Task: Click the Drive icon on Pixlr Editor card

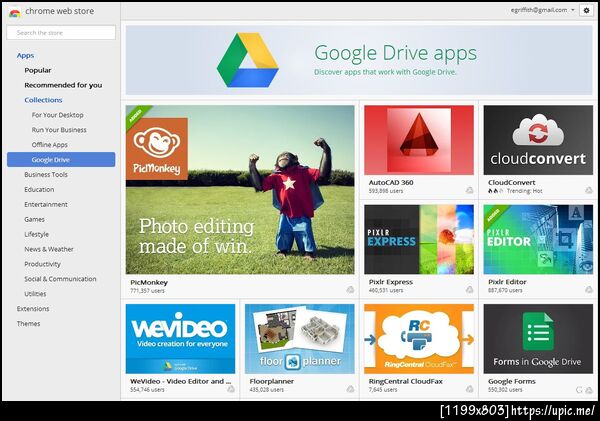Action: pos(589,290)
